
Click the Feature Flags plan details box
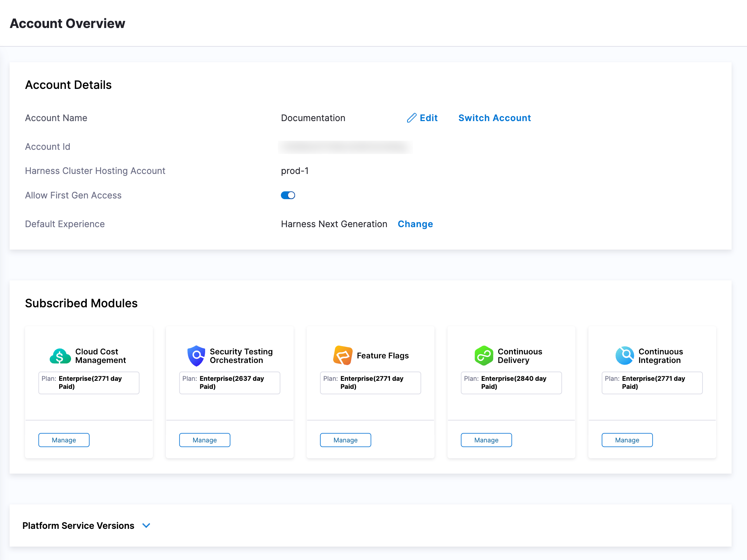pos(370,383)
